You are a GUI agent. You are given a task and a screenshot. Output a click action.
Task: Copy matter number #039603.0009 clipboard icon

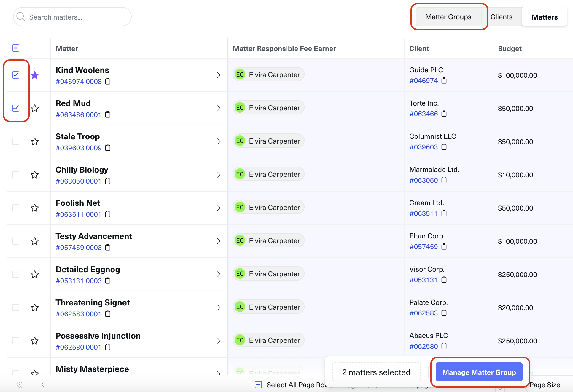click(108, 148)
